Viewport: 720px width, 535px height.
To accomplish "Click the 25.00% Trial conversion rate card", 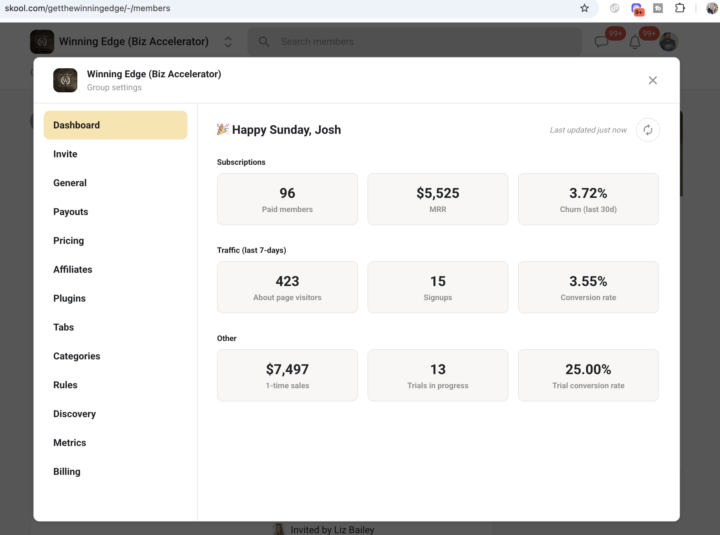I will tap(588, 376).
